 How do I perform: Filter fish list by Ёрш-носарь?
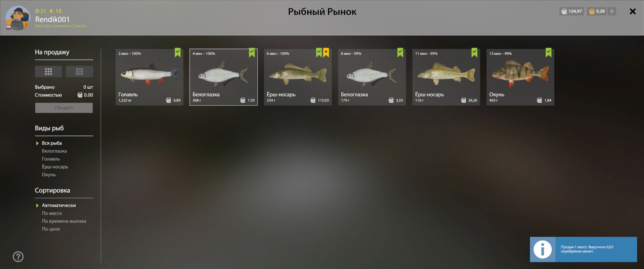coord(55,167)
